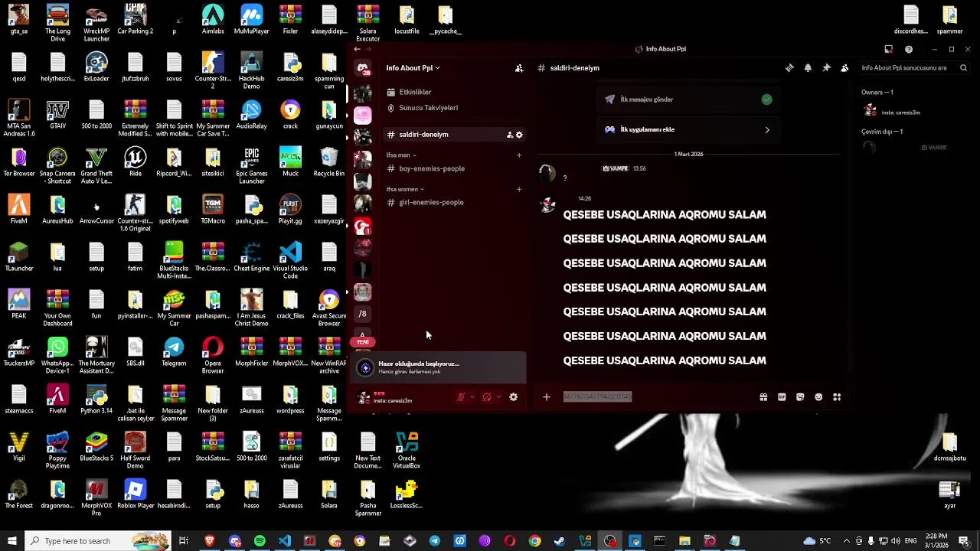Edit saldiri-deneiym channel gear icon
The width and height of the screenshot is (980, 551).
click(x=519, y=135)
